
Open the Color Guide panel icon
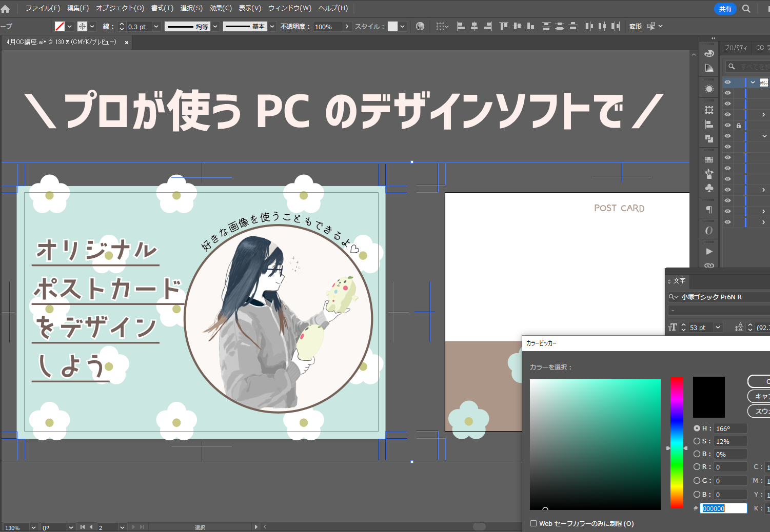point(709,68)
